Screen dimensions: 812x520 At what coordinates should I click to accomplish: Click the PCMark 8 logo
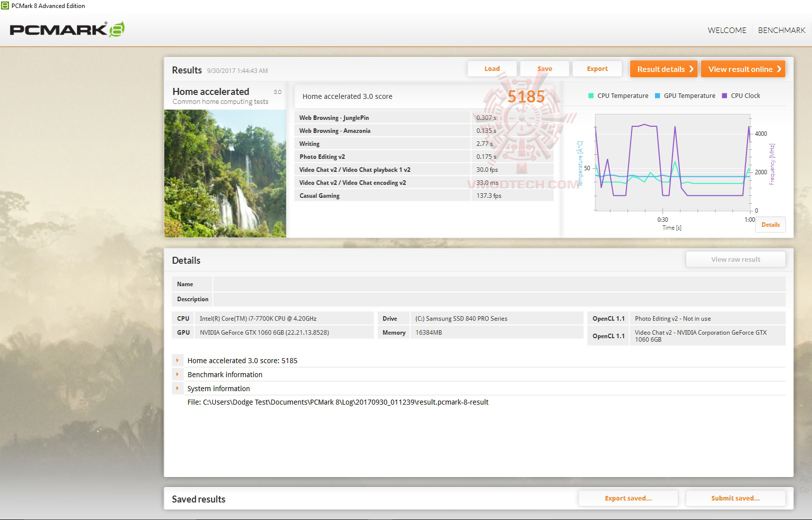67,29
